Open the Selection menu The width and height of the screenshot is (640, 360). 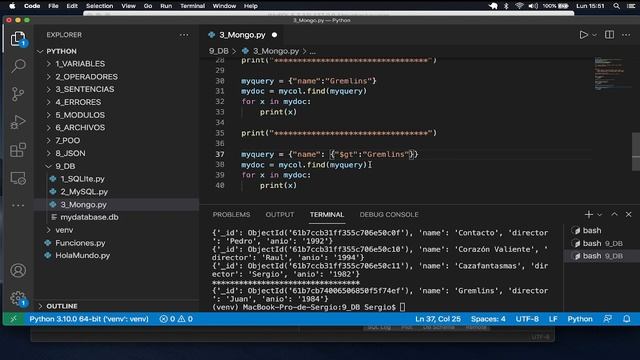pyautogui.click(x=99, y=6)
